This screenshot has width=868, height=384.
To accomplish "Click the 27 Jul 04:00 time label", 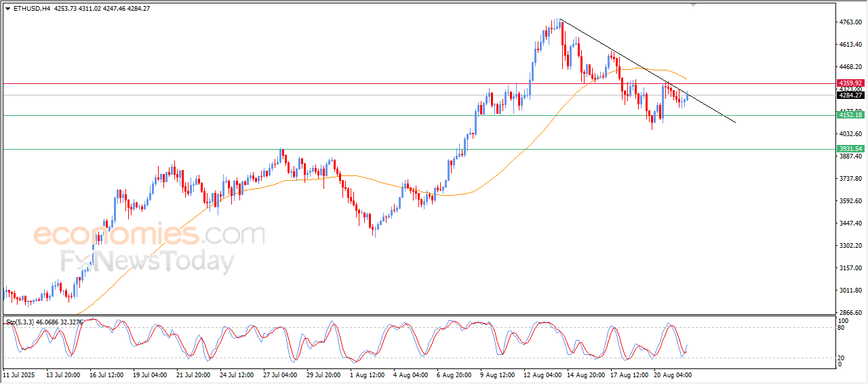I will (x=279, y=375).
